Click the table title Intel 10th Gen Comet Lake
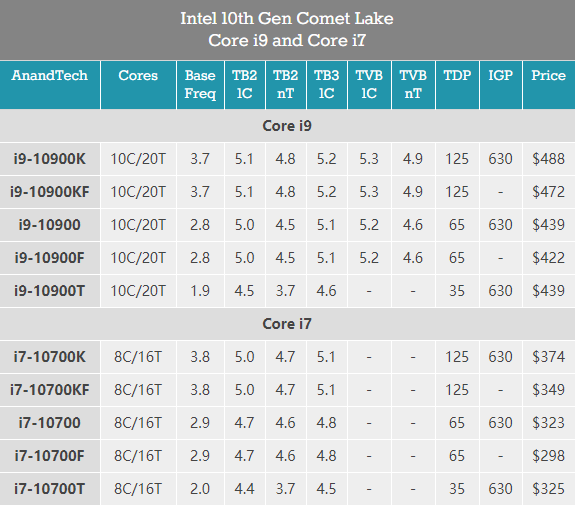 [287, 18]
